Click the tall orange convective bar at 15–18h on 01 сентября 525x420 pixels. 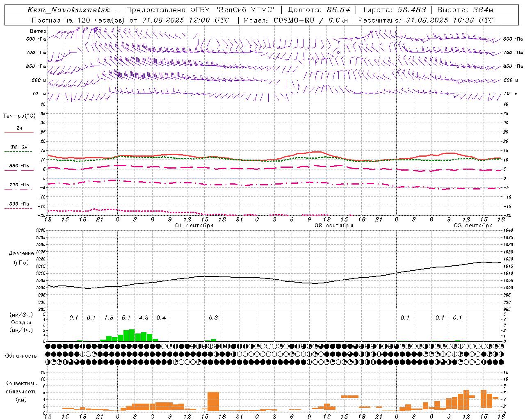[x=213, y=402]
